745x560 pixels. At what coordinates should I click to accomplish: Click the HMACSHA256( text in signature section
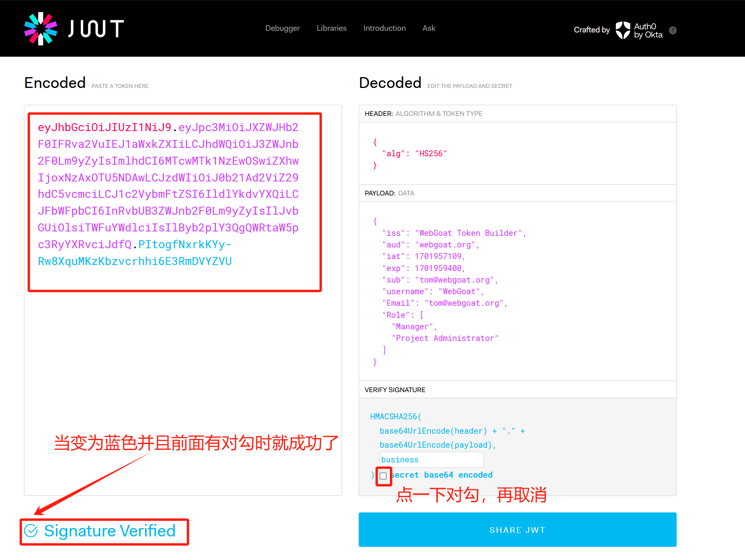pyautogui.click(x=395, y=417)
